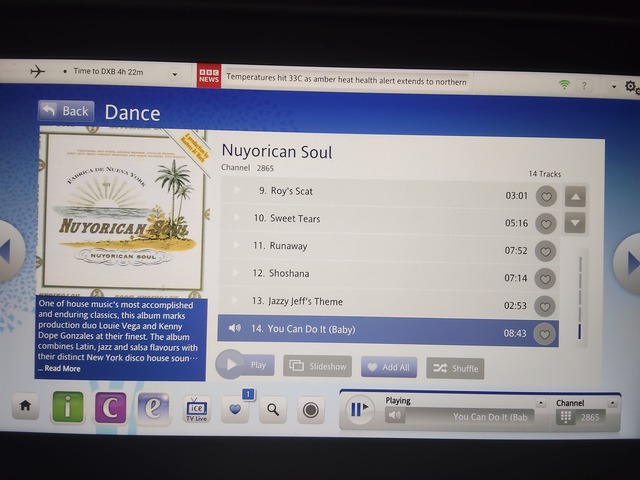Expand the Channel panel arrow
This screenshot has height=480, width=640.
(x=612, y=403)
